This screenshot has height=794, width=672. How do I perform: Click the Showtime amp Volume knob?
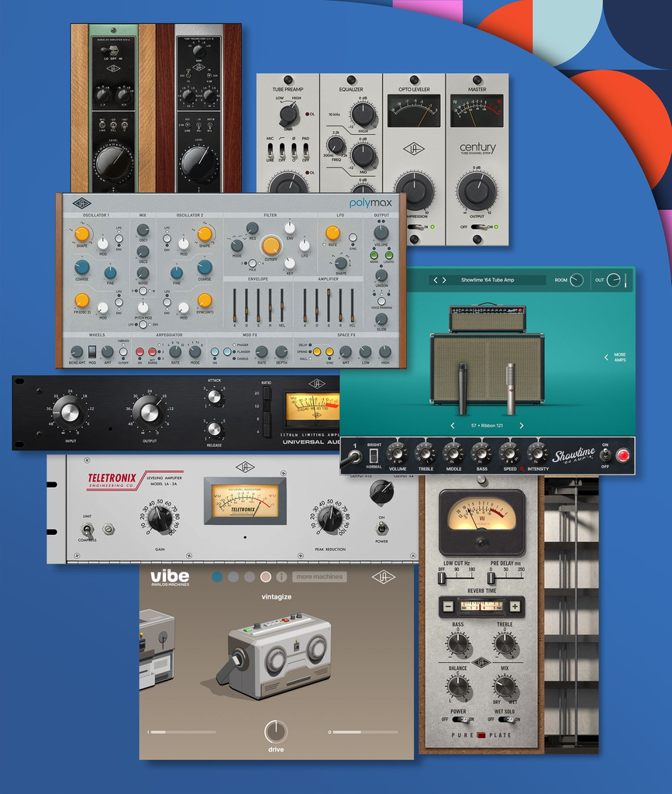(x=397, y=453)
